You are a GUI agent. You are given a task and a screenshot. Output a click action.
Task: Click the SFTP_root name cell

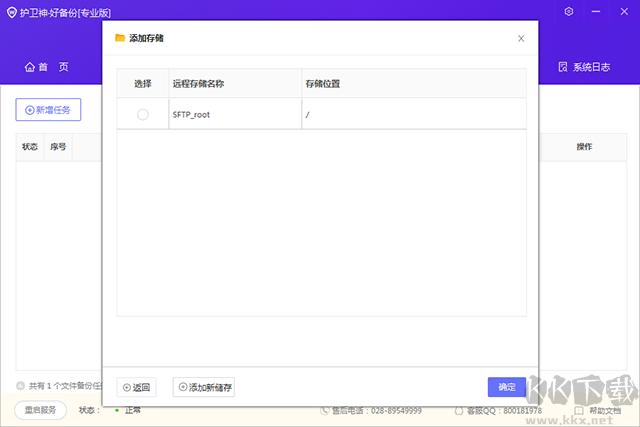(x=235, y=114)
